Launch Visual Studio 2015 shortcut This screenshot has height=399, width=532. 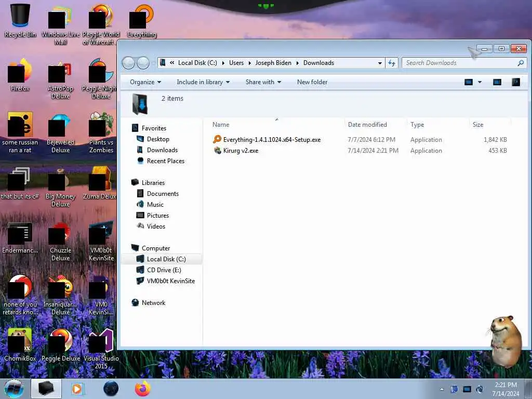[101, 349]
